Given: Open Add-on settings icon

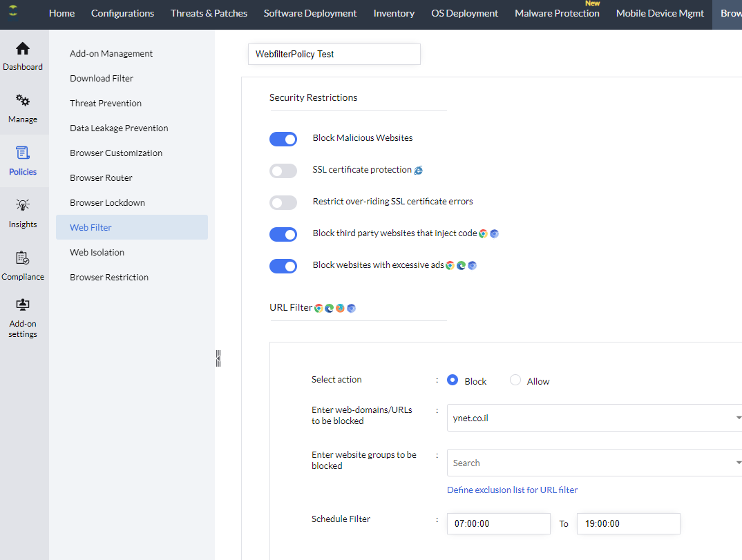Looking at the screenshot, I should [x=23, y=305].
